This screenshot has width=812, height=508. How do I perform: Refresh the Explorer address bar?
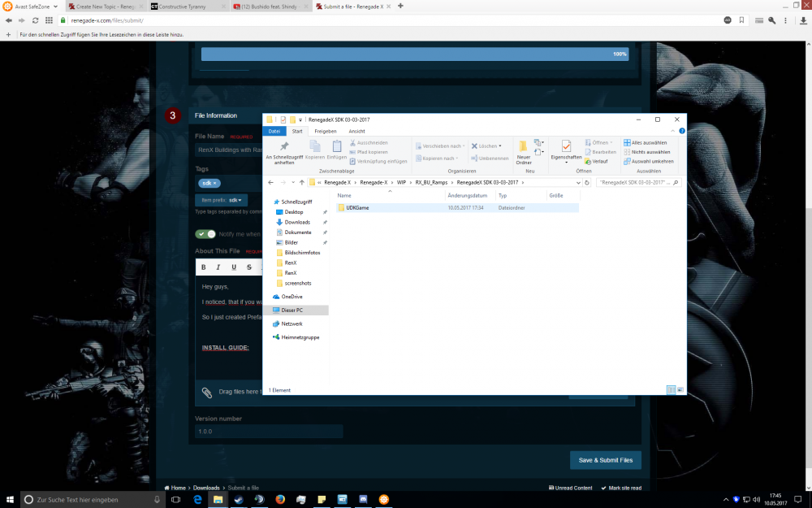(587, 182)
